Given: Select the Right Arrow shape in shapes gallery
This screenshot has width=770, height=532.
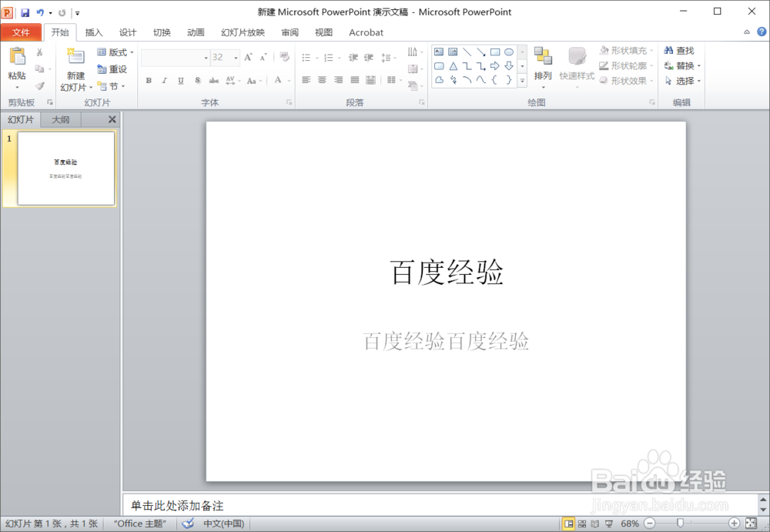Looking at the screenshot, I should pos(495,65).
